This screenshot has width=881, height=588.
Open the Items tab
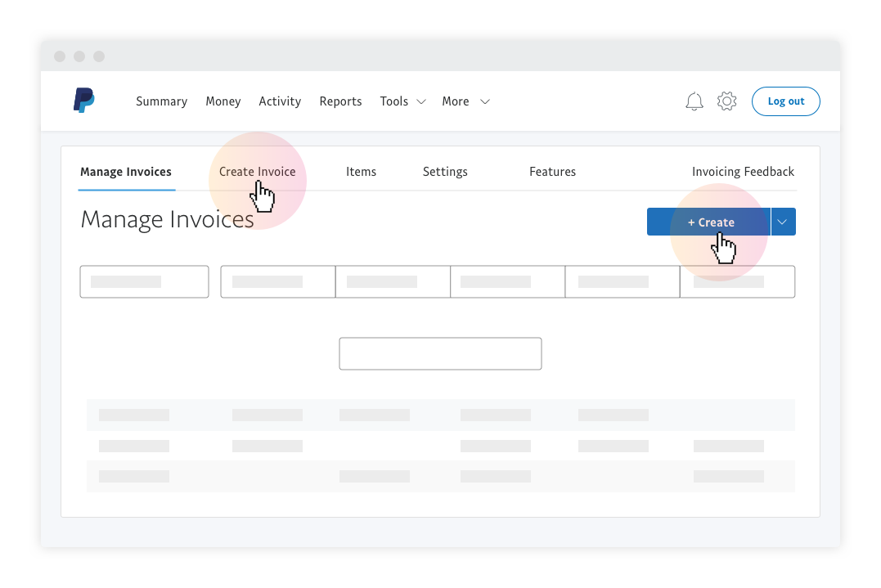361,172
